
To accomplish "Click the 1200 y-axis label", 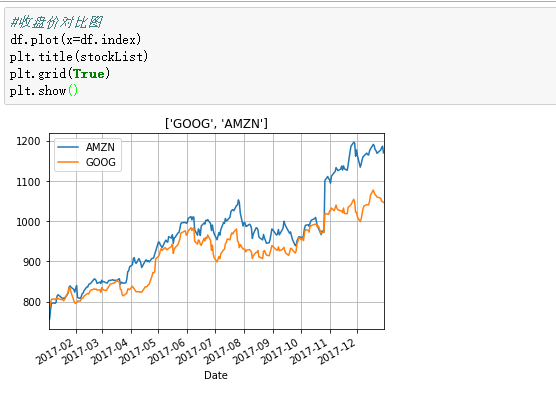I will click(x=28, y=141).
